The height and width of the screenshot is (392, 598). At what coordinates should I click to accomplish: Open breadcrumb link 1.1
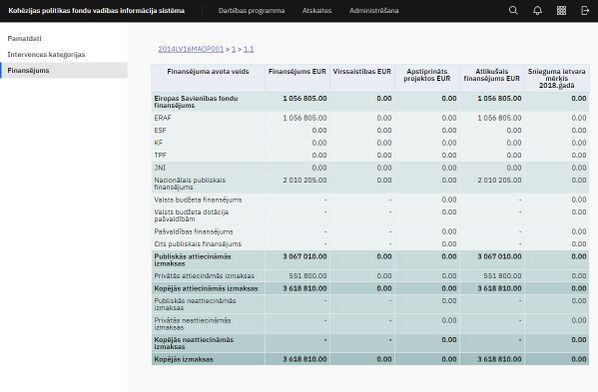(249, 49)
